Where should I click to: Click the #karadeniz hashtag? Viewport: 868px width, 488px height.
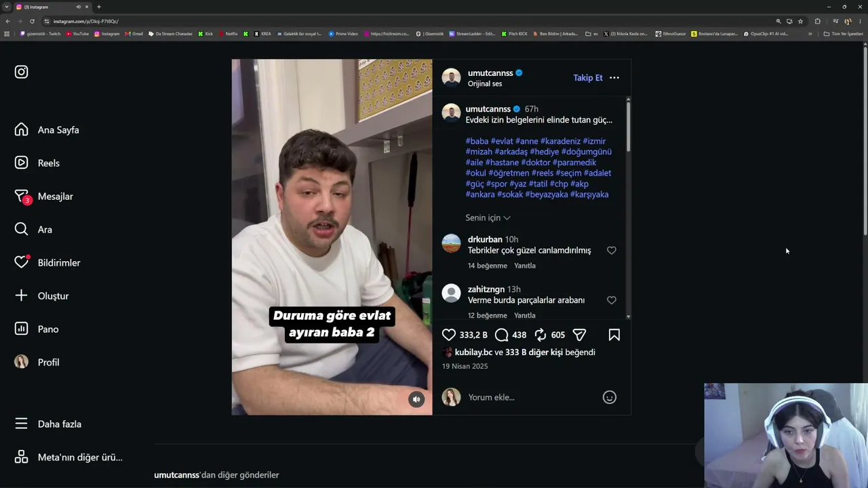[560, 142]
